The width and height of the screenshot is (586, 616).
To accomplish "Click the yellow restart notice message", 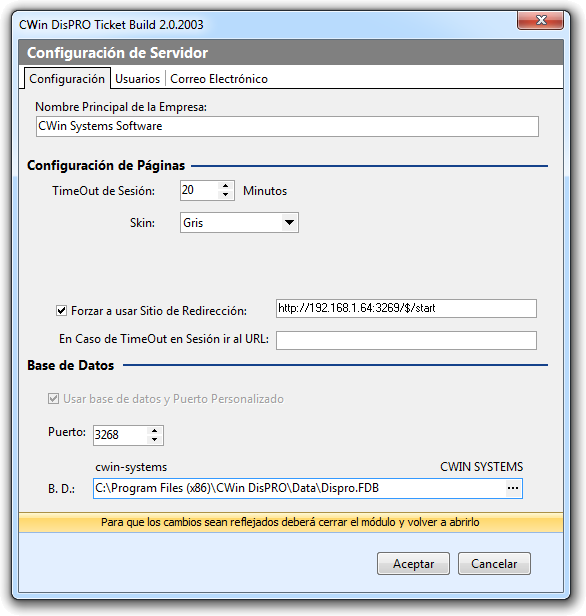I will (291, 522).
